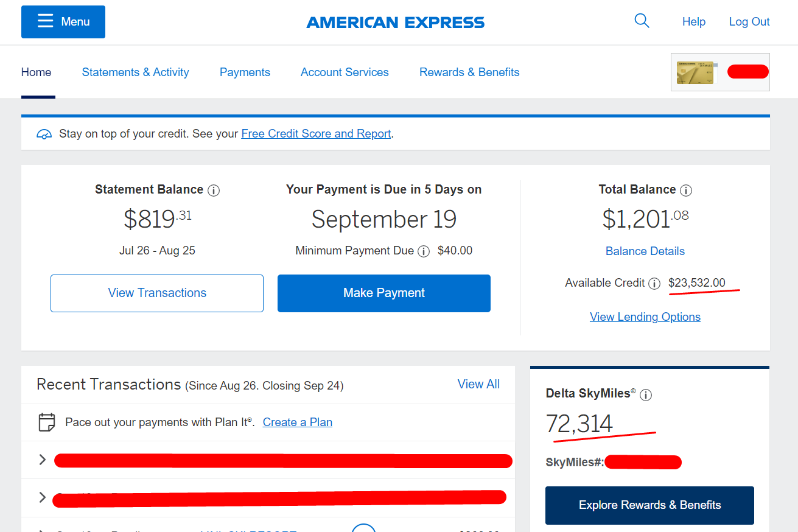This screenshot has width=798, height=532.
Task: Click the Plan It calendar icon
Action: coord(47,422)
